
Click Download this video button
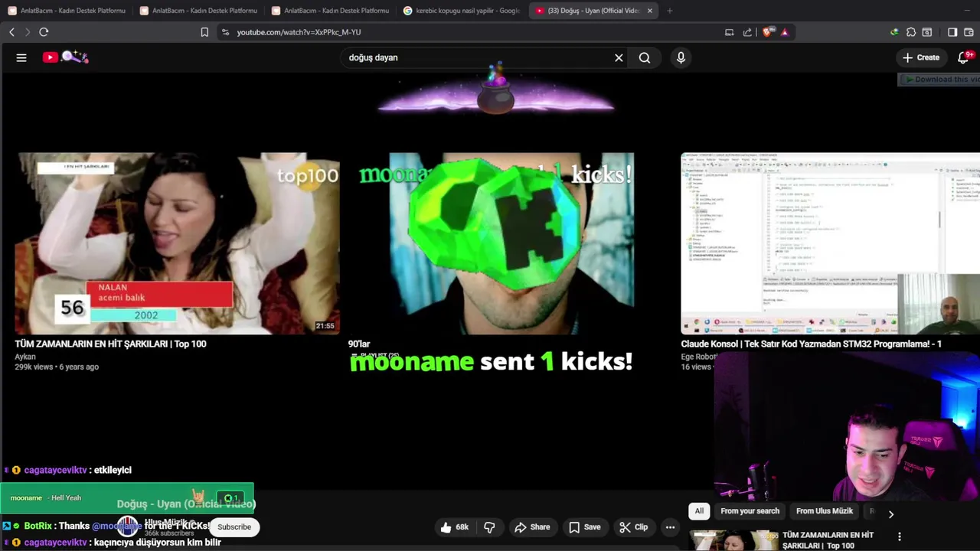pos(939,80)
